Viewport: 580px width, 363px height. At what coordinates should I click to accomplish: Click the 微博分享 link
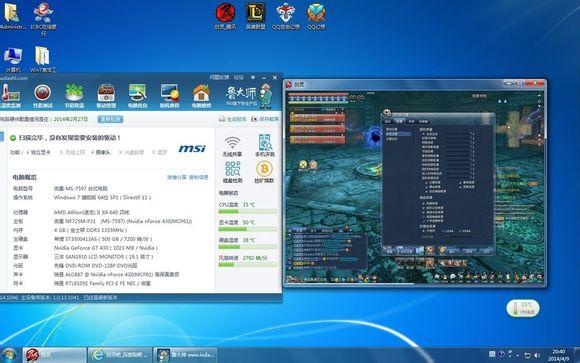[177, 177]
